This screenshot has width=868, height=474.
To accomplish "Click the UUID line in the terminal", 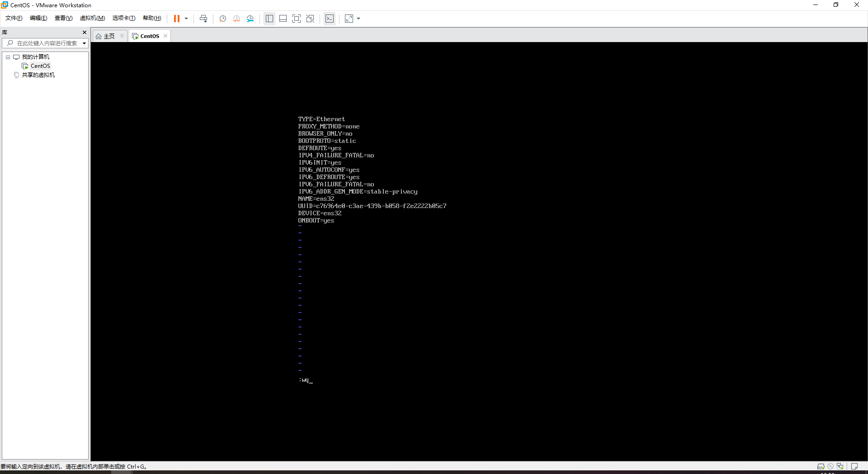I will tap(372, 206).
